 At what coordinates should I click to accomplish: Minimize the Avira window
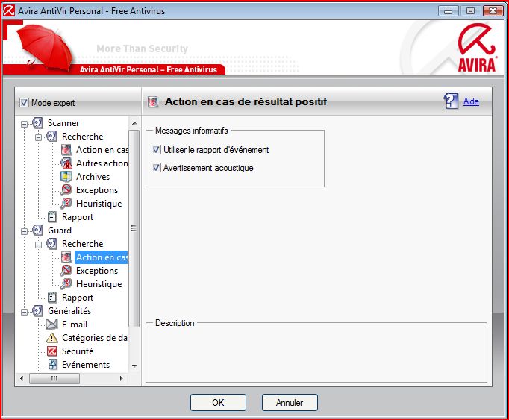449,10
